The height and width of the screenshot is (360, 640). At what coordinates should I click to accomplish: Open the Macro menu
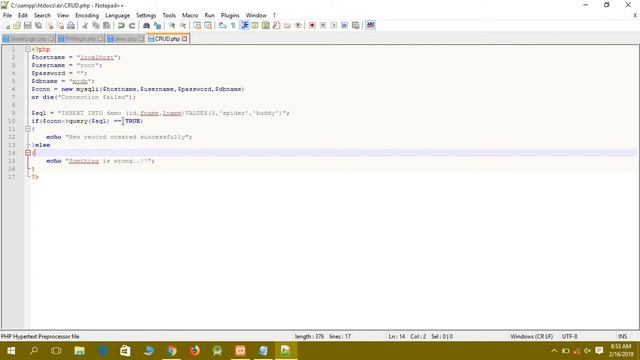pos(190,15)
